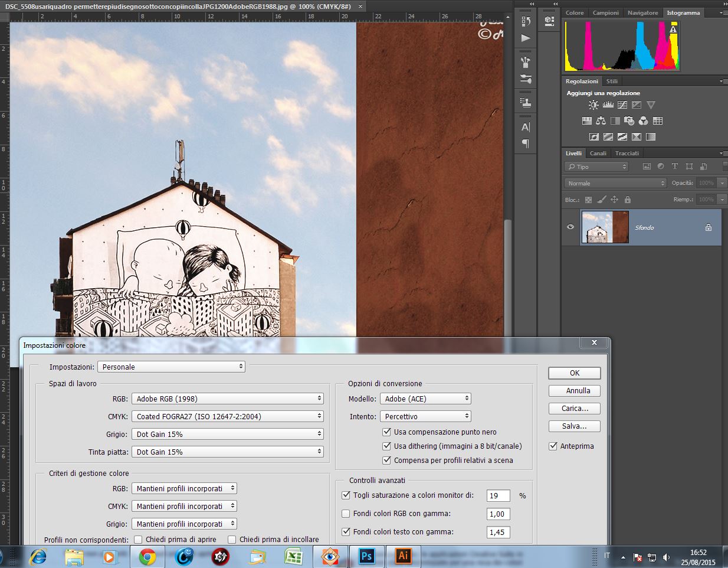The height and width of the screenshot is (568, 728).
Task: Switch to the Stili tab
Action: (612, 81)
